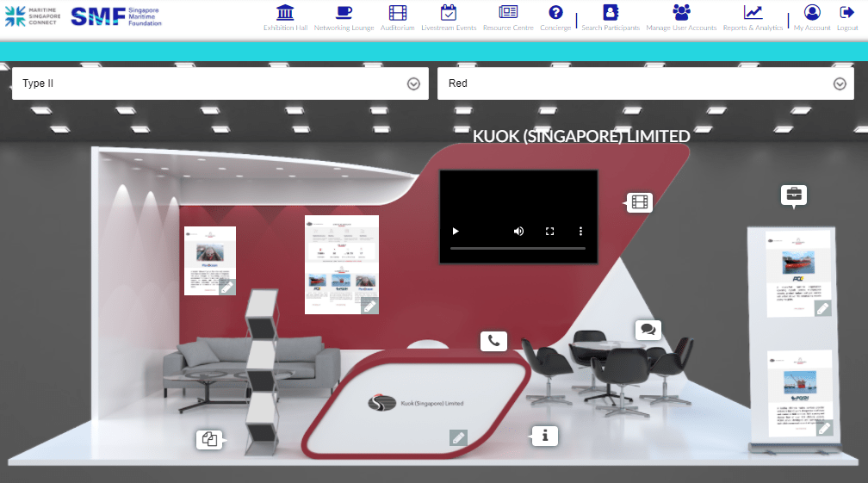Screen dimensions: 868x483
Task: Open the upper standing banner image
Action: tap(797, 274)
